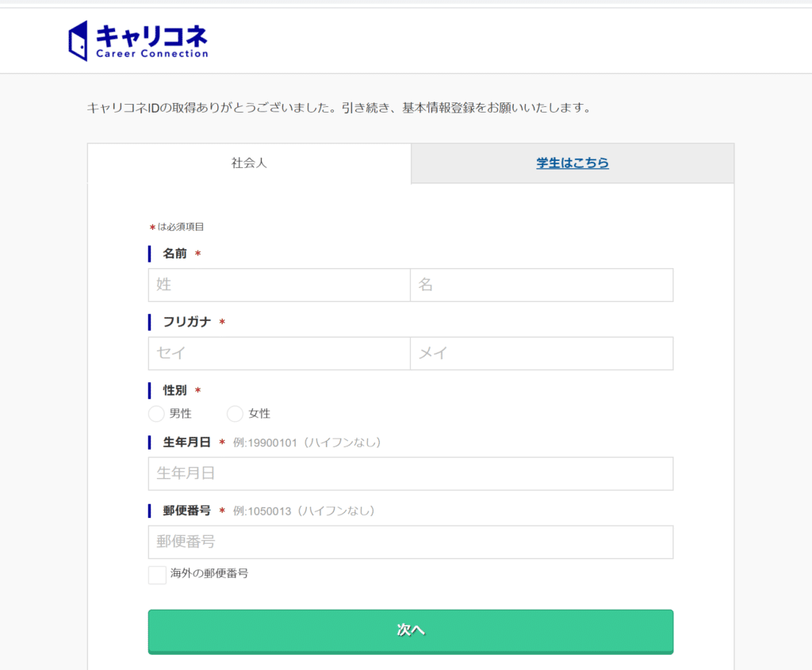Select the 男性 radio button
The height and width of the screenshot is (670, 812).
(156, 414)
